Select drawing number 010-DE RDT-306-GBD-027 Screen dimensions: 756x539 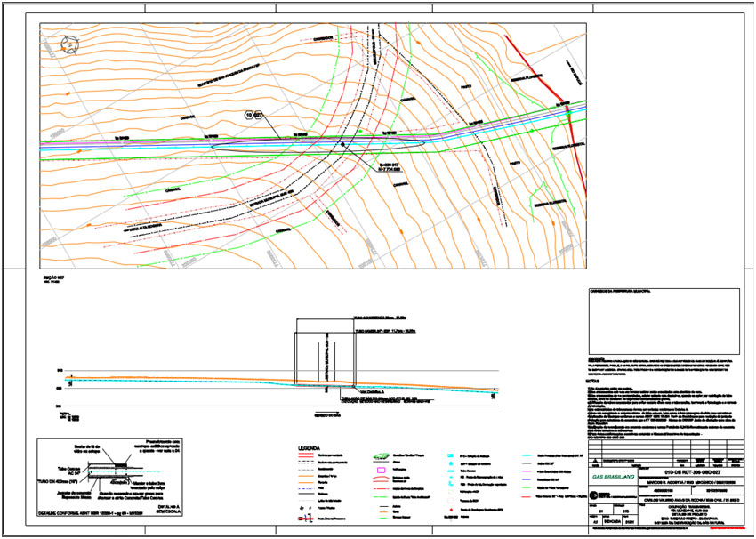tap(694, 471)
